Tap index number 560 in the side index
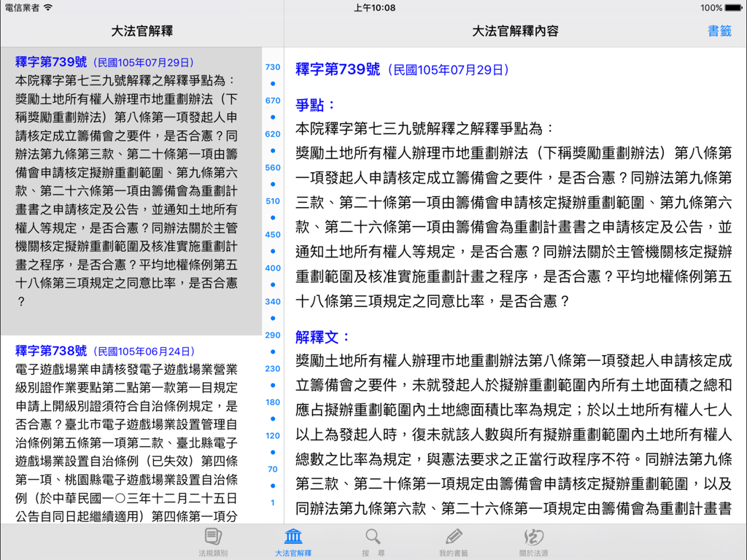This screenshot has height=560, width=747. [271, 167]
